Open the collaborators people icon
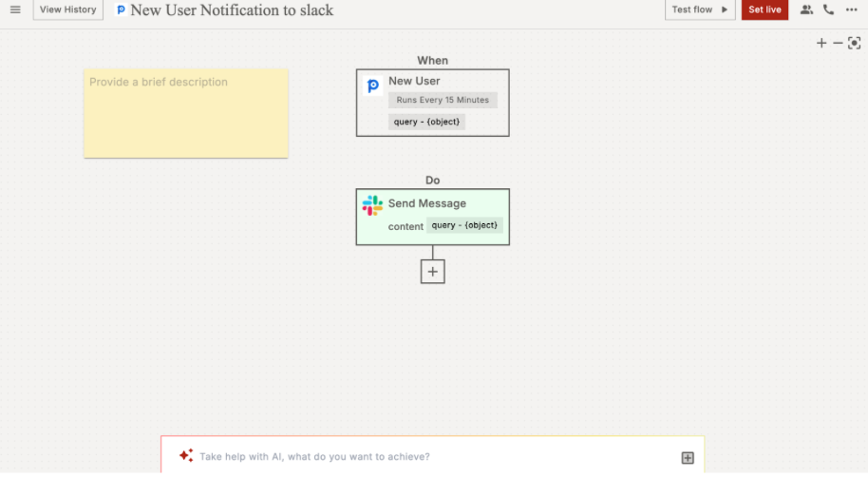868x477 pixels. click(x=806, y=10)
